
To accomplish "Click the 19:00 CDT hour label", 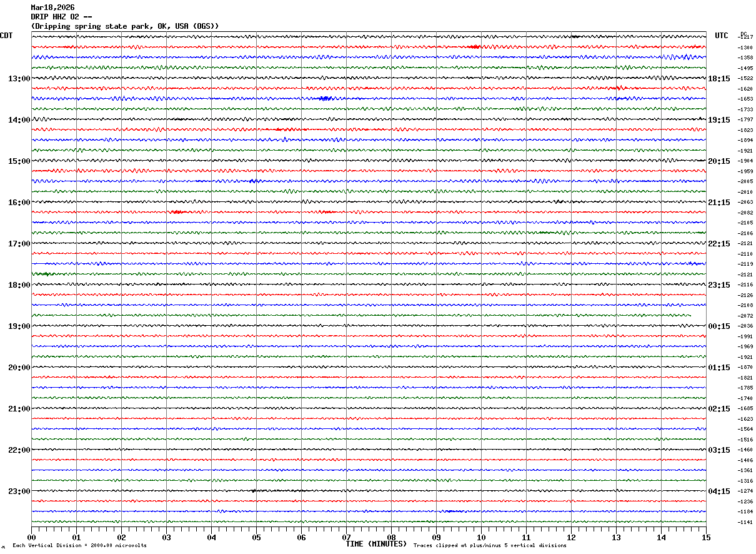I will [x=19, y=326].
